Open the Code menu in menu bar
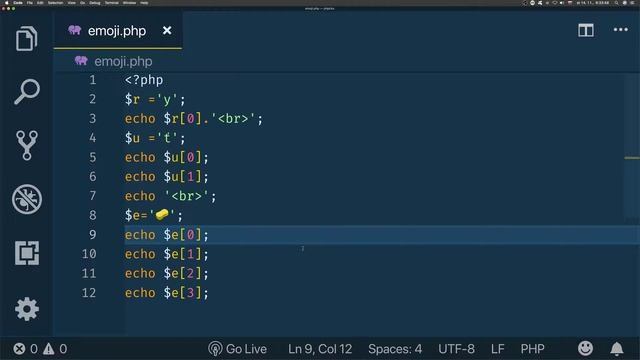Screen dimensions: 640x360 tap(18, 3)
